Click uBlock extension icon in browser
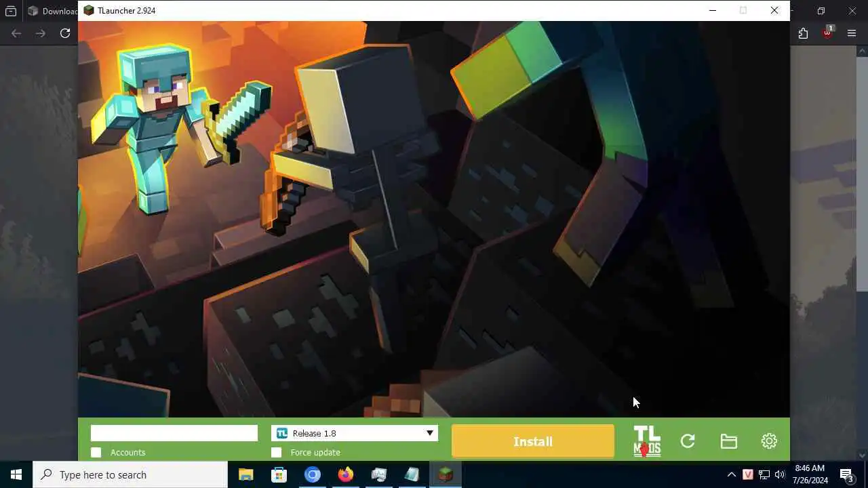868x488 pixels. (827, 33)
